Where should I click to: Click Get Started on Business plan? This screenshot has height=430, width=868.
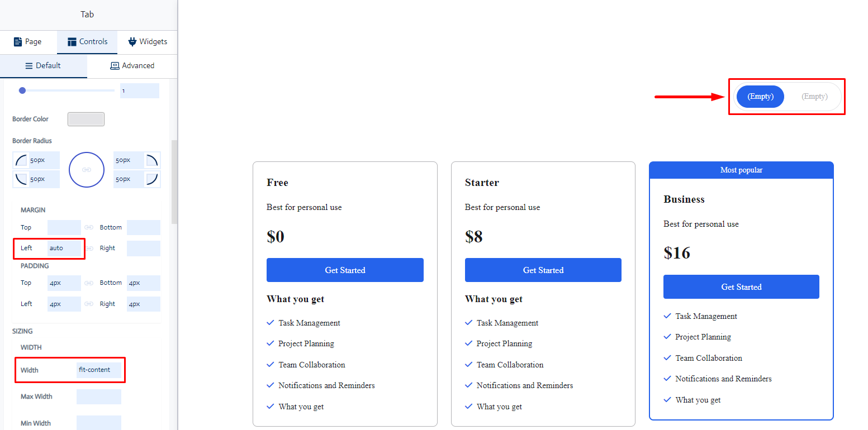[x=741, y=286]
